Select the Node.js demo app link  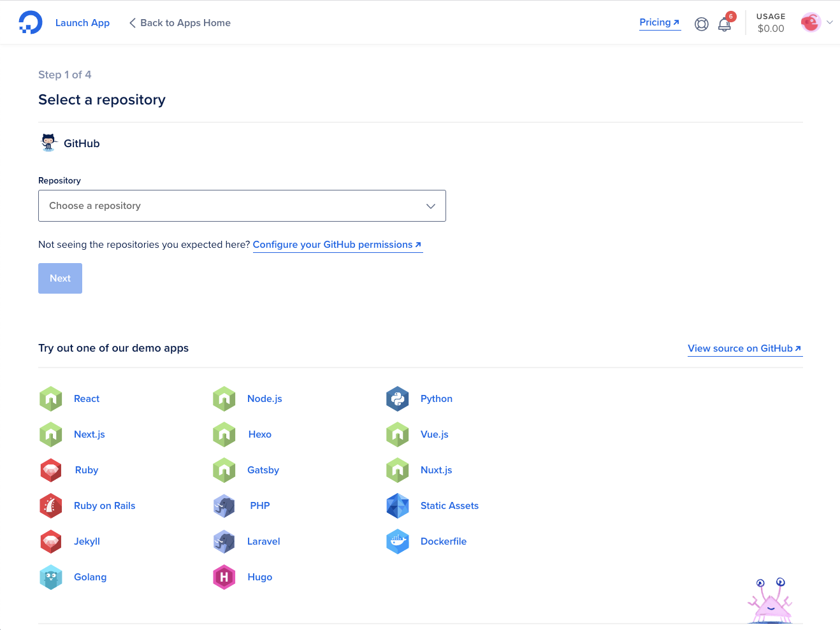(x=264, y=399)
